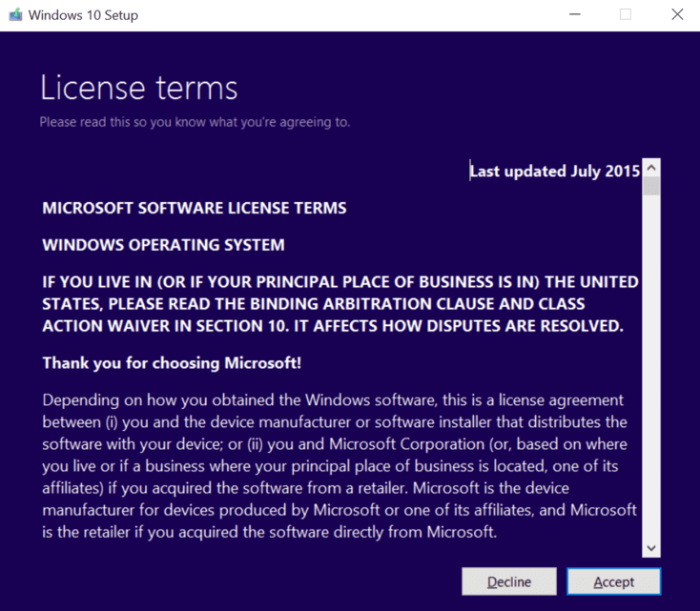
Task: Click the scrollbar up arrow
Action: pos(651,168)
